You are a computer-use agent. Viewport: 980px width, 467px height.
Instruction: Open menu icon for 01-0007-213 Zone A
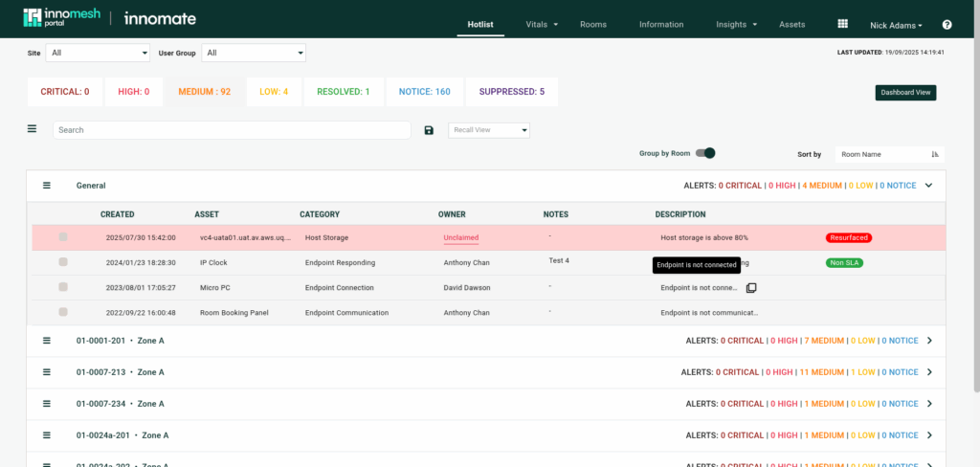[x=46, y=372]
